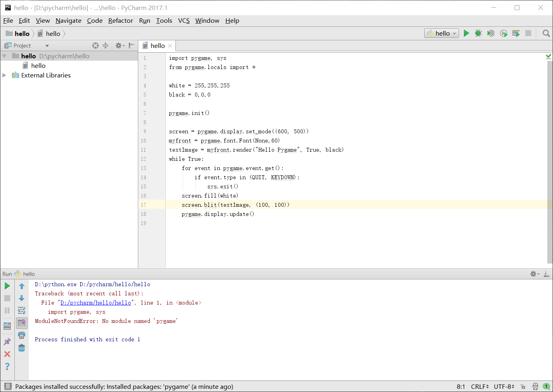The image size is (553, 392).
Task: Open the profile run icon
Action: pyautogui.click(x=503, y=34)
